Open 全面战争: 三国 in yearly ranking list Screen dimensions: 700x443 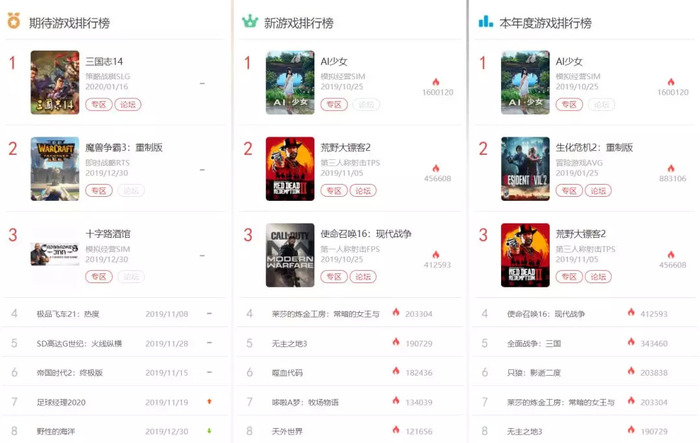pos(534,343)
